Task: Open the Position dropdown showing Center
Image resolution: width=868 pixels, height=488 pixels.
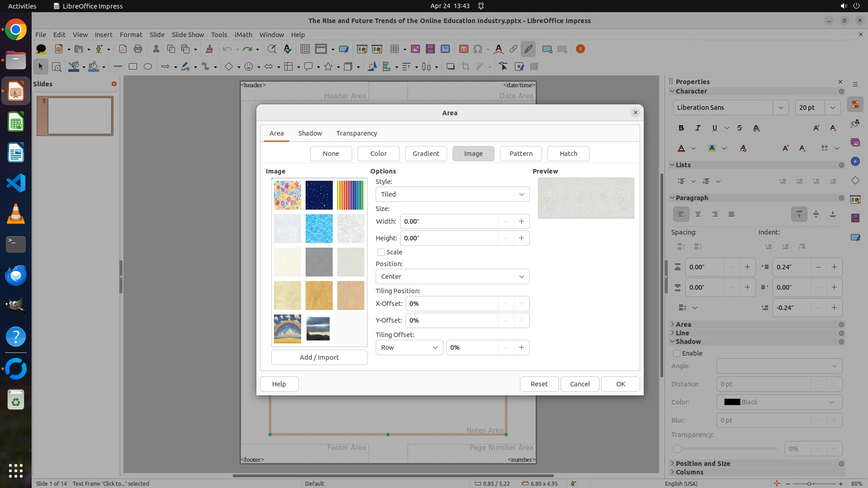Action: point(452,277)
